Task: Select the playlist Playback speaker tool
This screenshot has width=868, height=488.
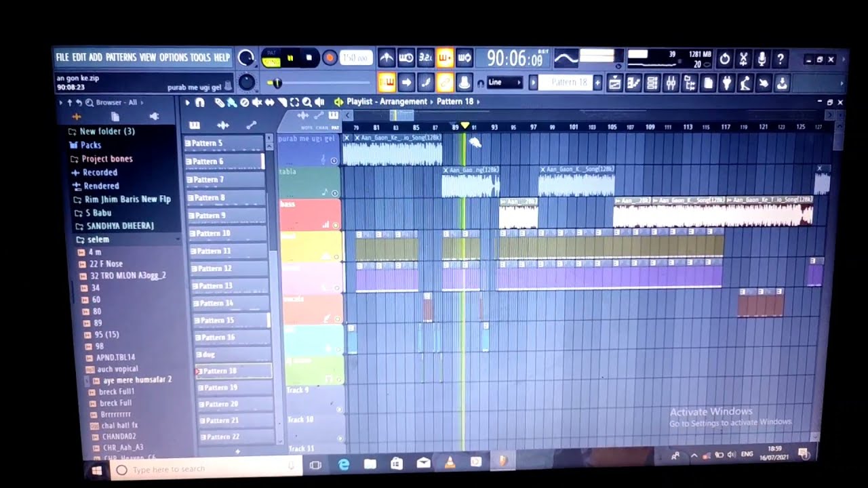Action: point(319,102)
